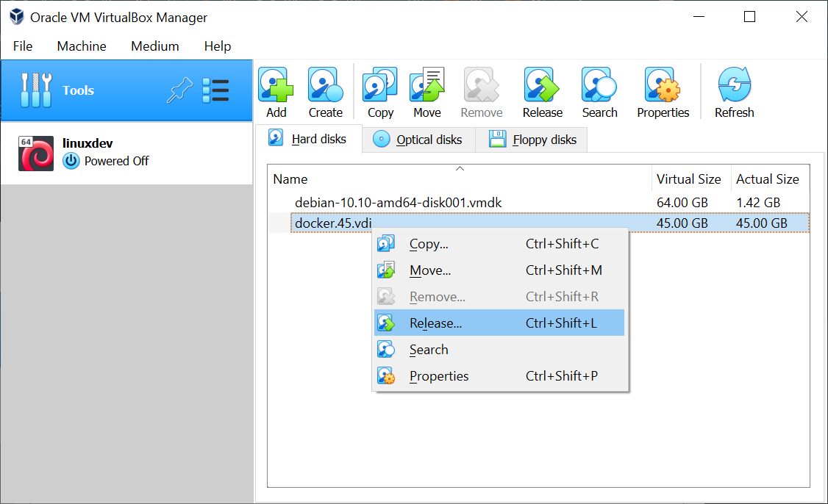
Task: Click the 64.00 GB virtual size cell
Action: coord(682,203)
